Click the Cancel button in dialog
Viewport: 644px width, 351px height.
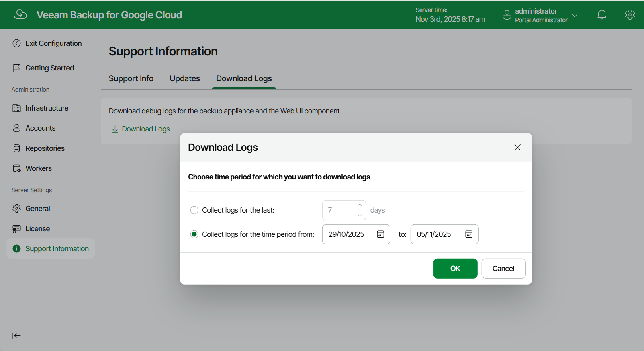(x=503, y=269)
